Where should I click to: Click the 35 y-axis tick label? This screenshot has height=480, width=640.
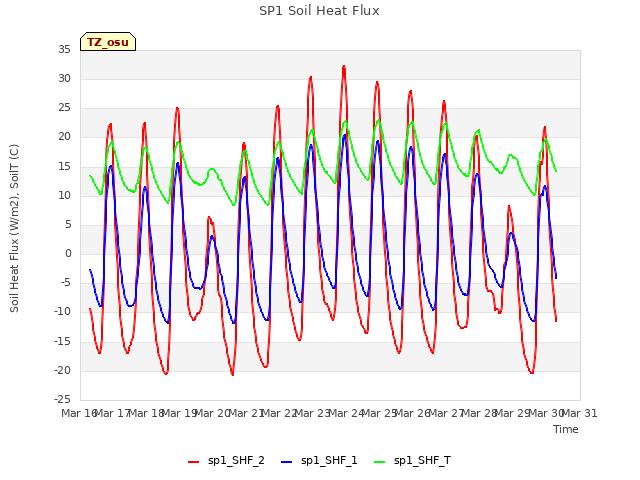(64, 50)
